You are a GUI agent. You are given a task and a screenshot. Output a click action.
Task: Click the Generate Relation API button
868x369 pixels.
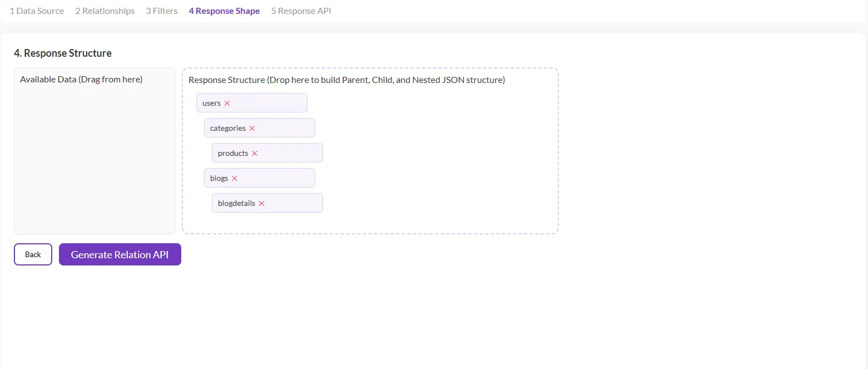click(x=120, y=254)
